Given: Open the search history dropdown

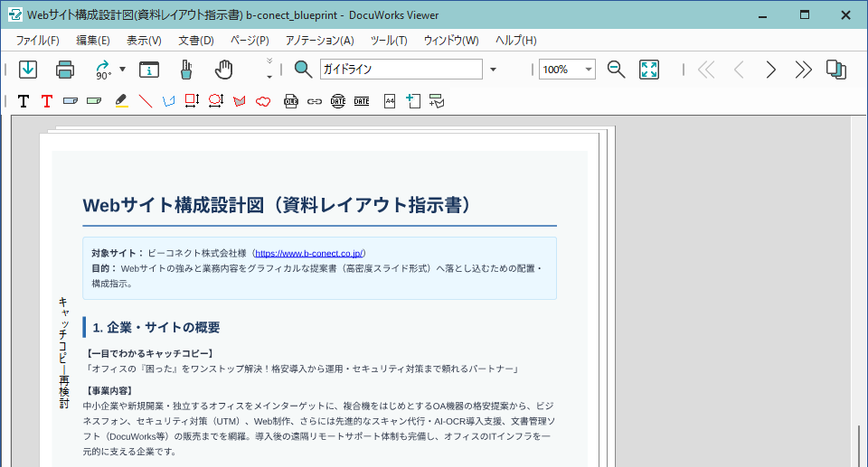Looking at the screenshot, I should 494,70.
